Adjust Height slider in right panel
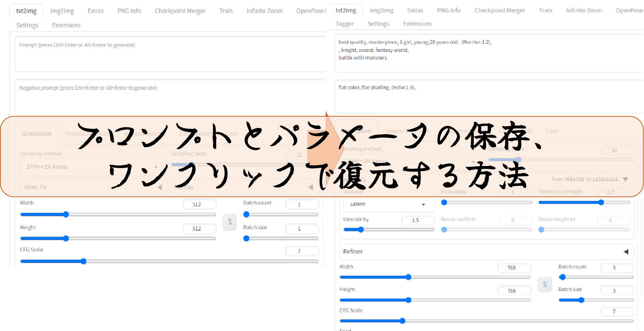Viewport: 644px width, 331px height. click(x=435, y=300)
